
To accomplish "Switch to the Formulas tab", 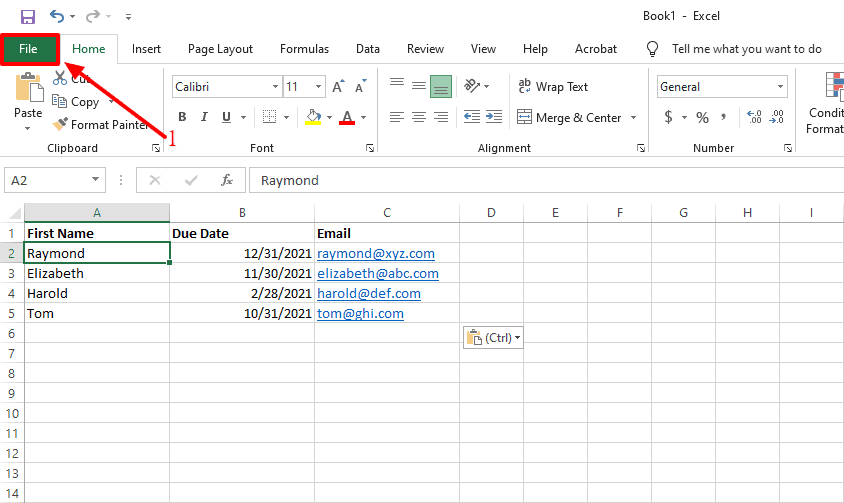I will [304, 49].
